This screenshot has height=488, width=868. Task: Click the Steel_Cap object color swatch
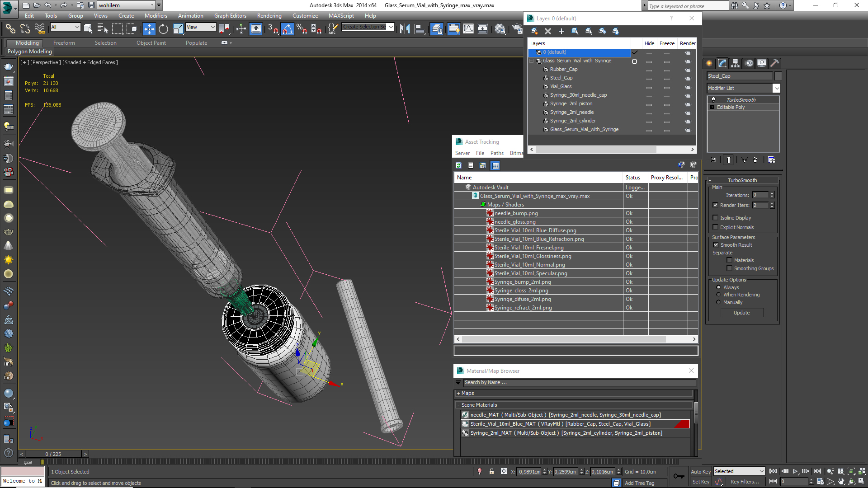point(778,76)
